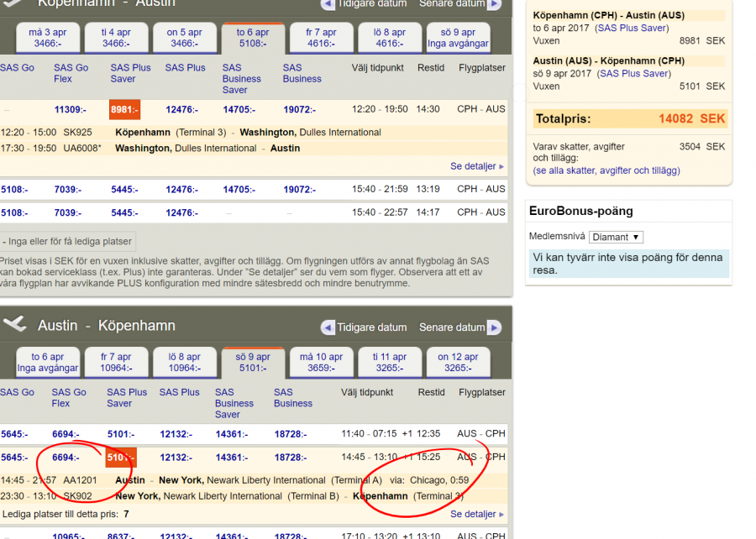Choose 14361:- Business Saver on 14:45 return flight
Screen dimensions: 756x539
[x=232, y=458]
